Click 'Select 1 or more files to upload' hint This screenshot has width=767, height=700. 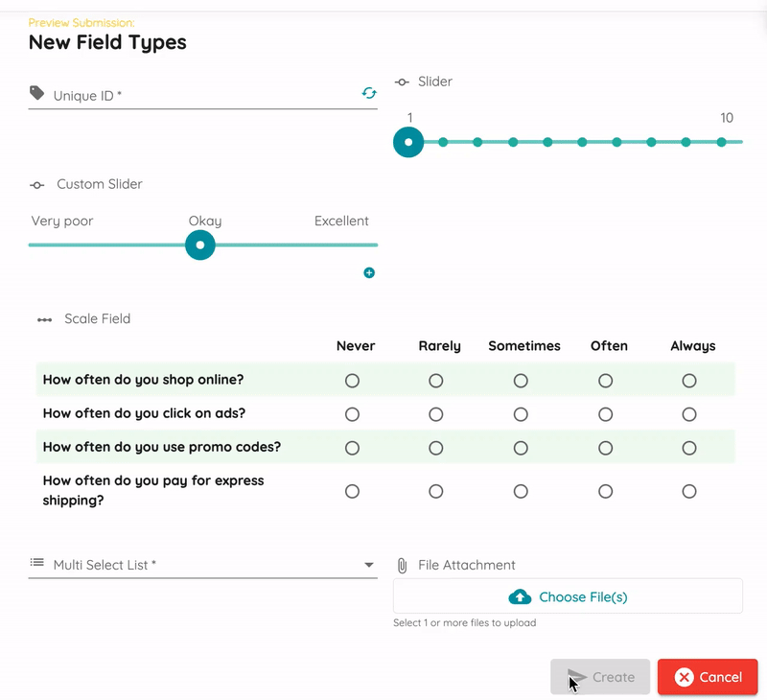click(x=465, y=622)
